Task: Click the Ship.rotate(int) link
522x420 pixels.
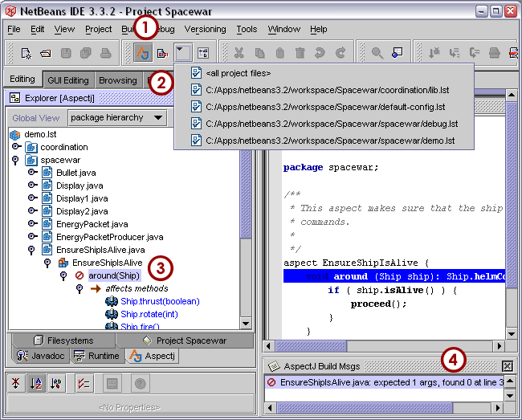Action: pyautogui.click(x=149, y=314)
